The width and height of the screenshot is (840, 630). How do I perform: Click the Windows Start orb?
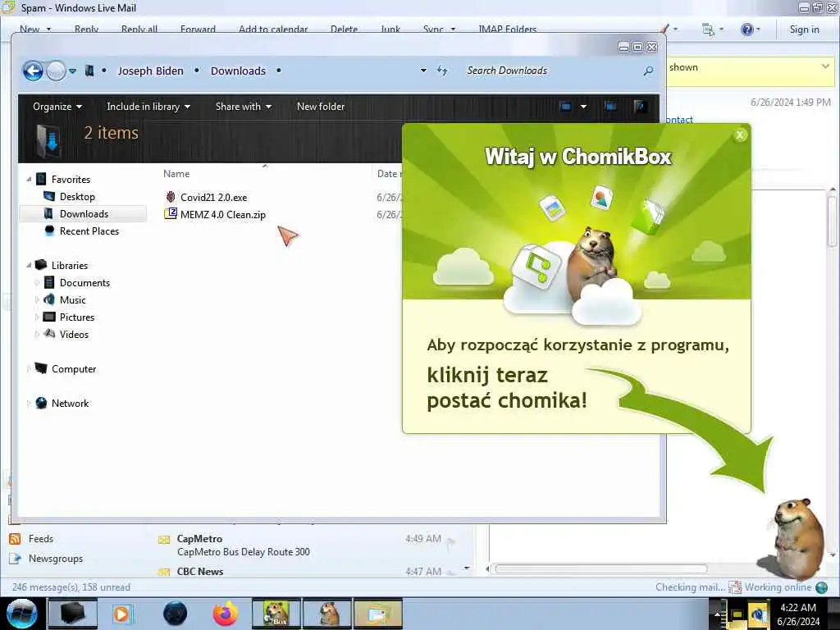[x=21, y=614]
